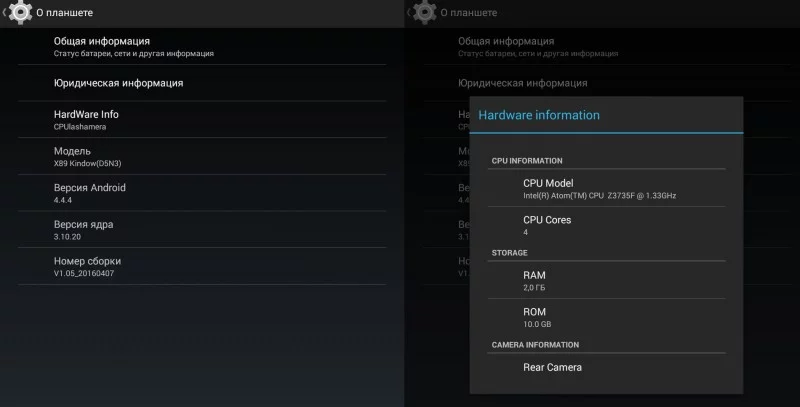Click the left pane's 'О планшете' title
This screenshot has width=800, height=407.
click(65, 13)
